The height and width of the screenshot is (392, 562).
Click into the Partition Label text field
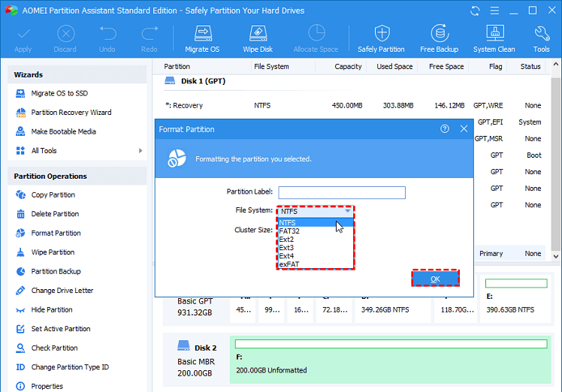coord(341,193)
